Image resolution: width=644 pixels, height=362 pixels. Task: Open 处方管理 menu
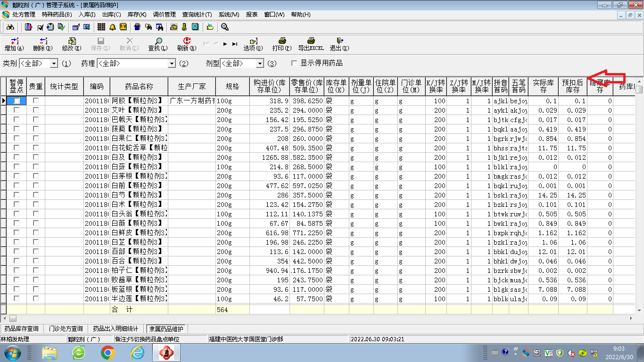(24, 15)
